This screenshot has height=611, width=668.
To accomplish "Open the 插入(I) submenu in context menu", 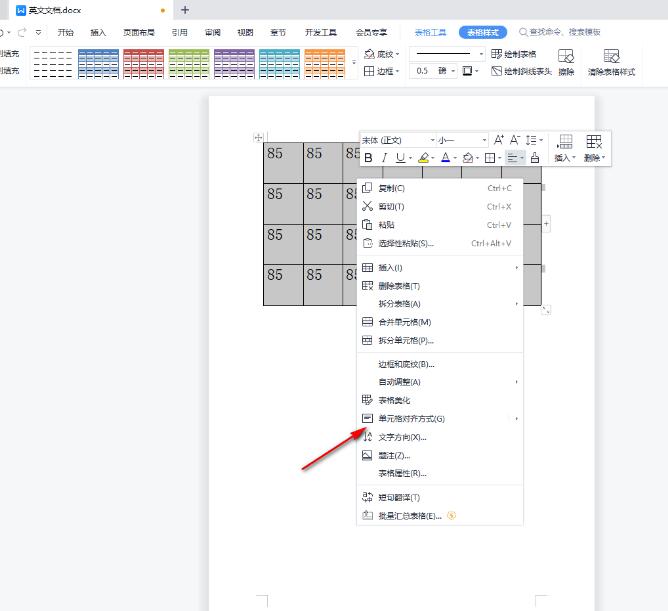I will [x=440, y=268].
